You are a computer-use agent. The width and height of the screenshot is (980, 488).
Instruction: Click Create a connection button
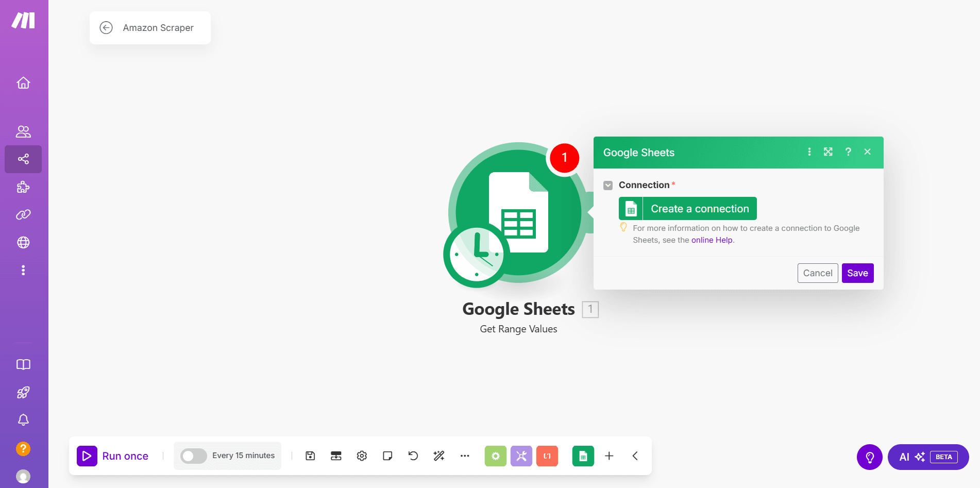[x=688, y=209]
